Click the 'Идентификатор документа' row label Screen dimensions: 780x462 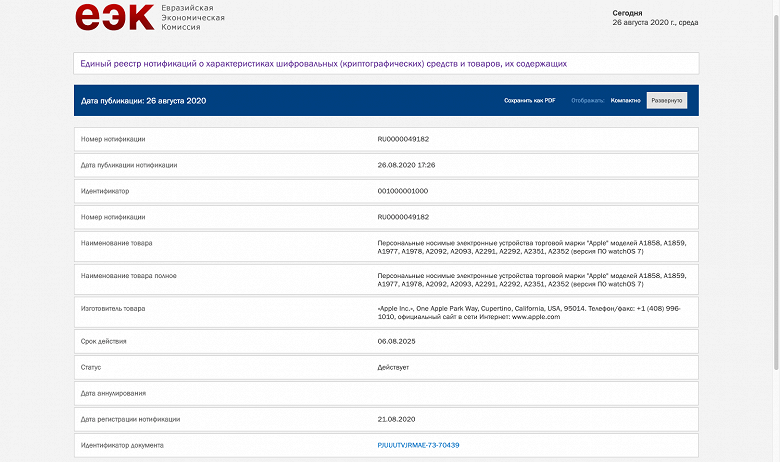(x=121, y=445)
